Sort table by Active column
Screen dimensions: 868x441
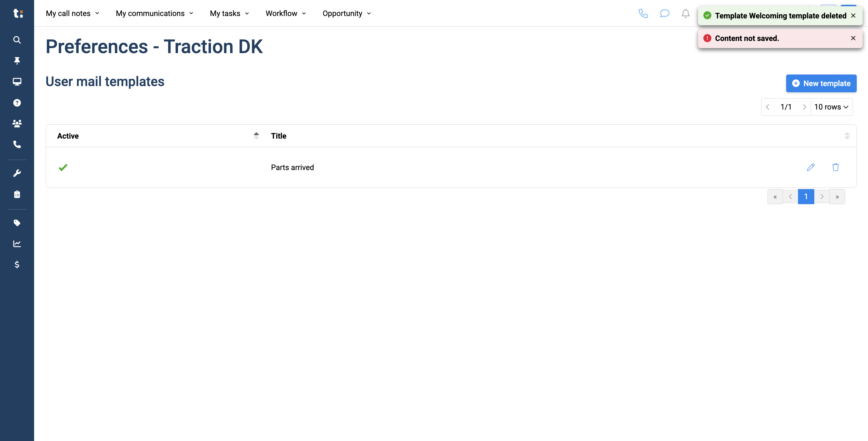(256, 136)
